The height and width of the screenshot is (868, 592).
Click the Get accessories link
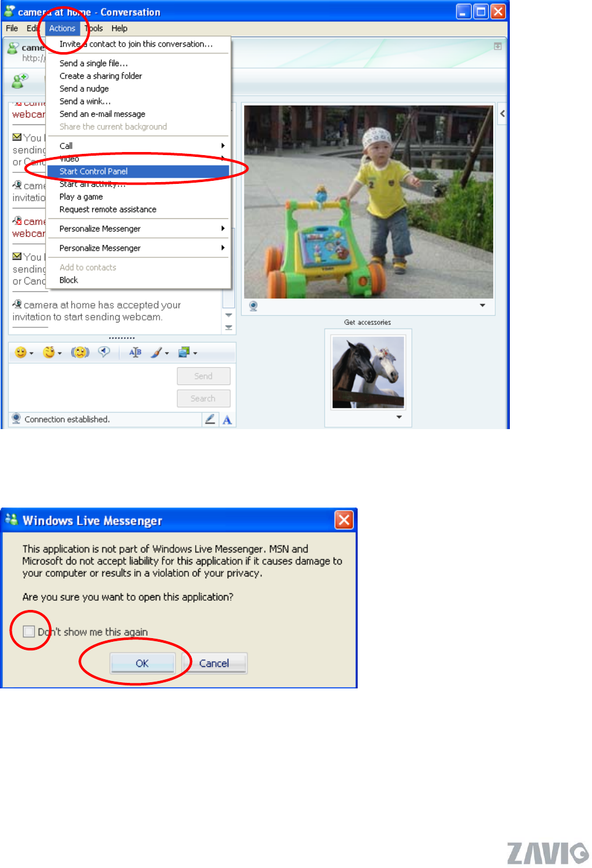point(367,322)
